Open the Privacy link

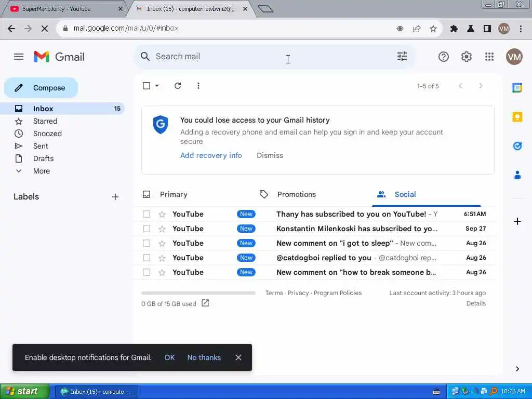(298, 293)
